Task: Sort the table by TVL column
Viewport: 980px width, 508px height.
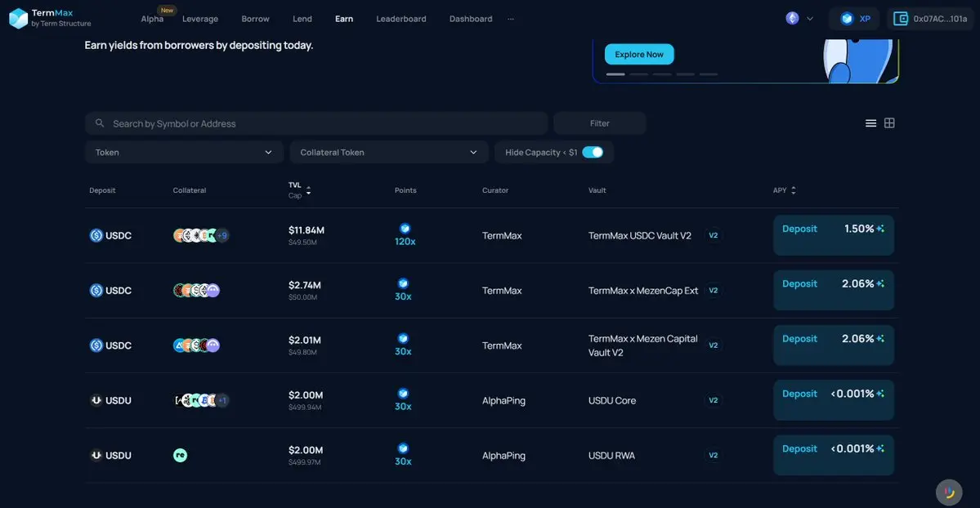Action: coord(308,190)
